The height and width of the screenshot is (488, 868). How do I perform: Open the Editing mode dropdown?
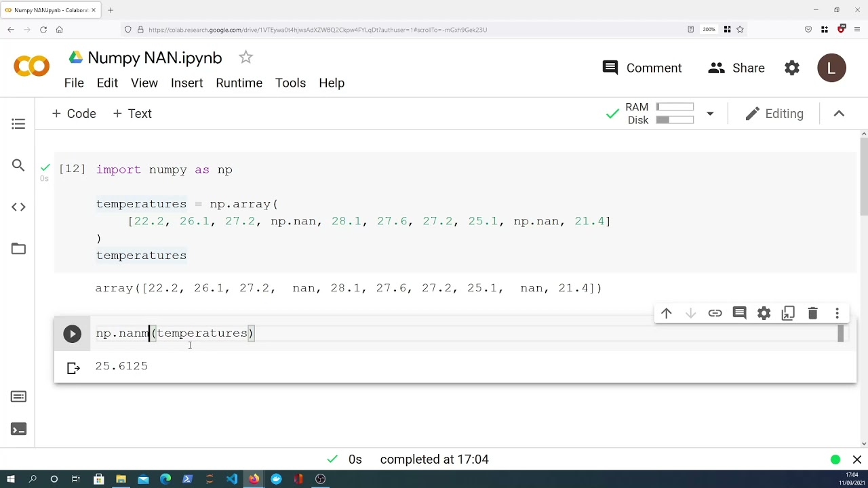click(x=774, y=114)
